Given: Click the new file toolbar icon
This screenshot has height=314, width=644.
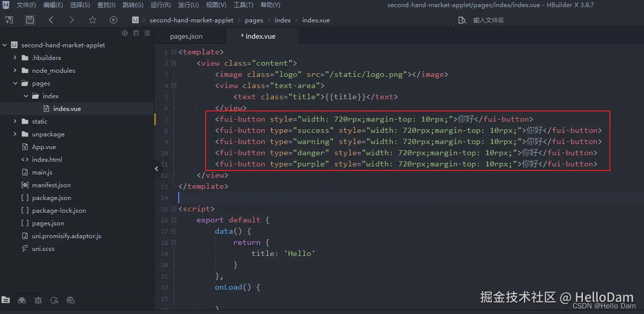Looking at the screenshot, I should (x=9, y=20).
